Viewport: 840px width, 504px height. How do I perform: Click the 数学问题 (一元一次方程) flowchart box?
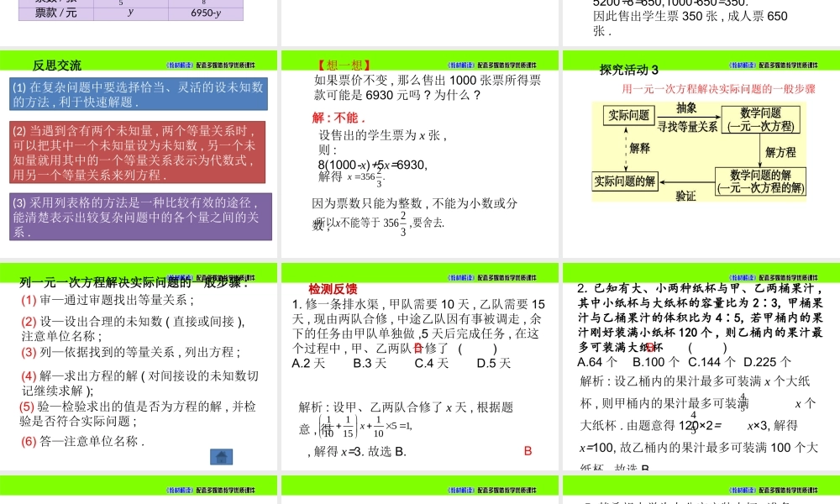pos(760,118)
